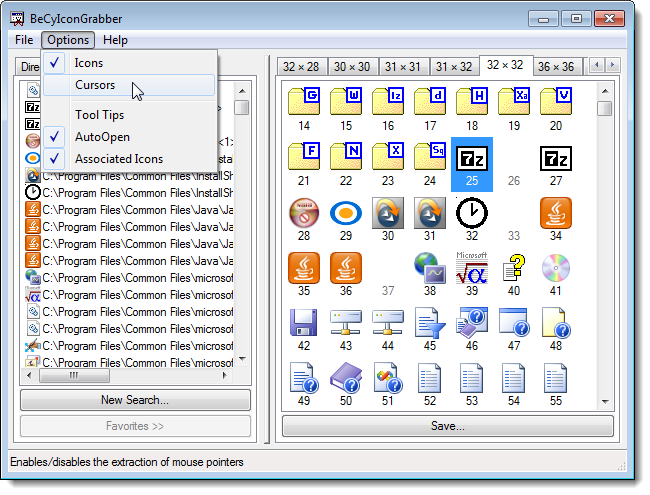Select the Java icon numbered 34

[556, 213]
